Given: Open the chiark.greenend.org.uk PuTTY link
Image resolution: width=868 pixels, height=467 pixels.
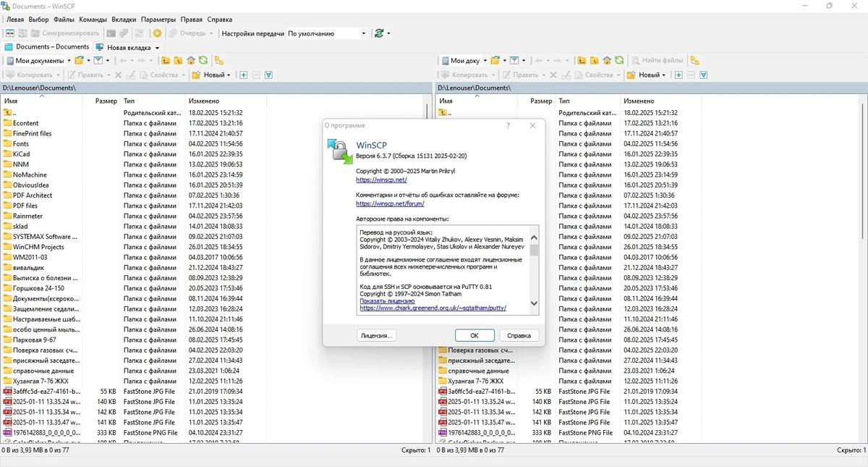Looking at the screenshot, I should point(433,308).
